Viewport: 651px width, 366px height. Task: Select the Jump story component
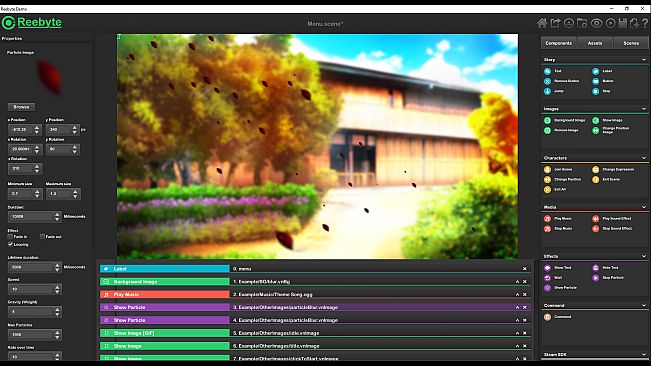pos(554,91)
